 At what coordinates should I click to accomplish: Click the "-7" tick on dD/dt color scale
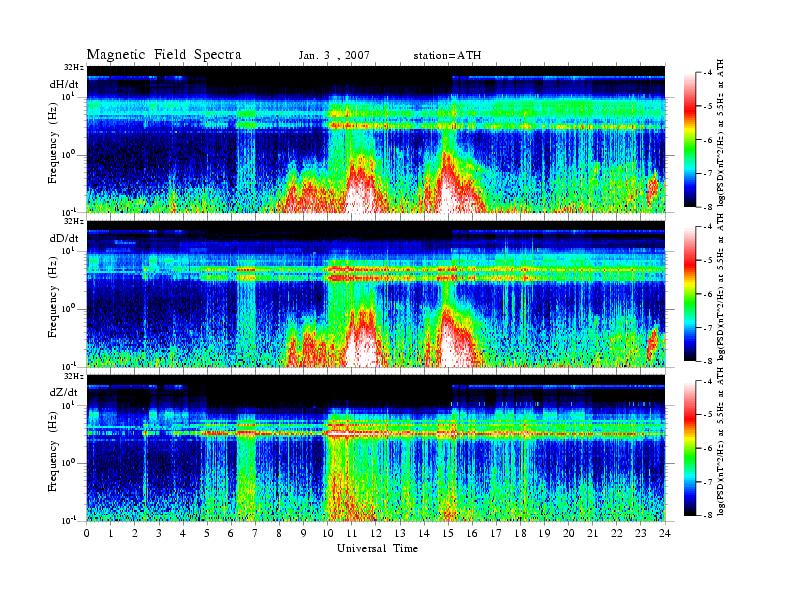(709, 328)
